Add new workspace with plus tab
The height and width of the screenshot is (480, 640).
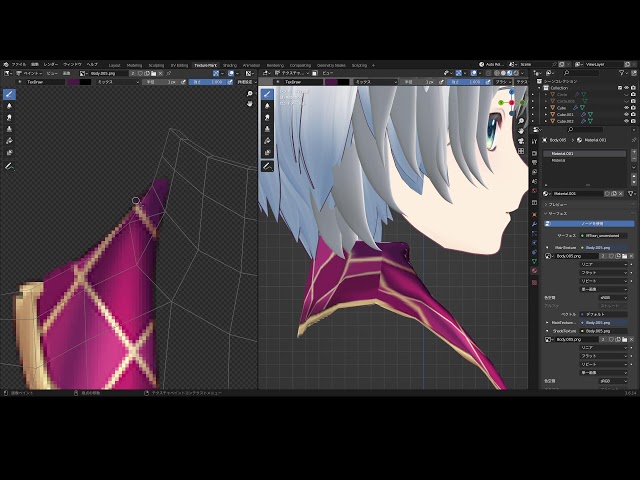point(373,65)
